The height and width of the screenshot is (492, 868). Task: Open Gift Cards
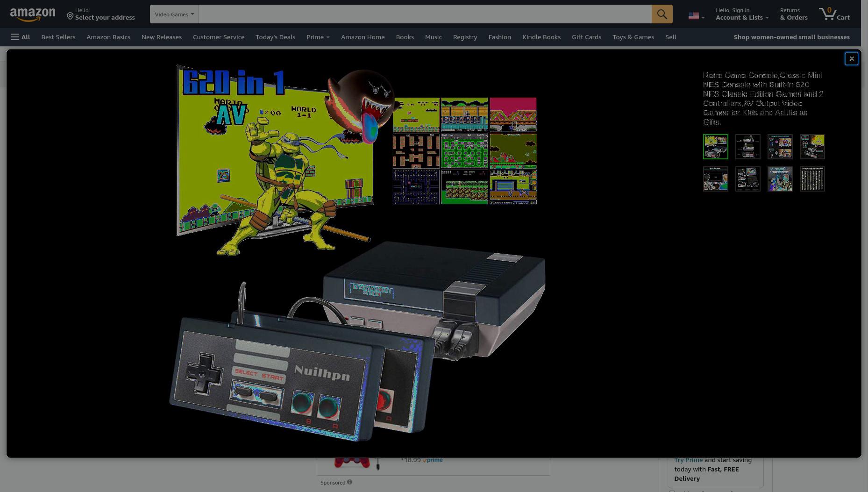(586, 37)
